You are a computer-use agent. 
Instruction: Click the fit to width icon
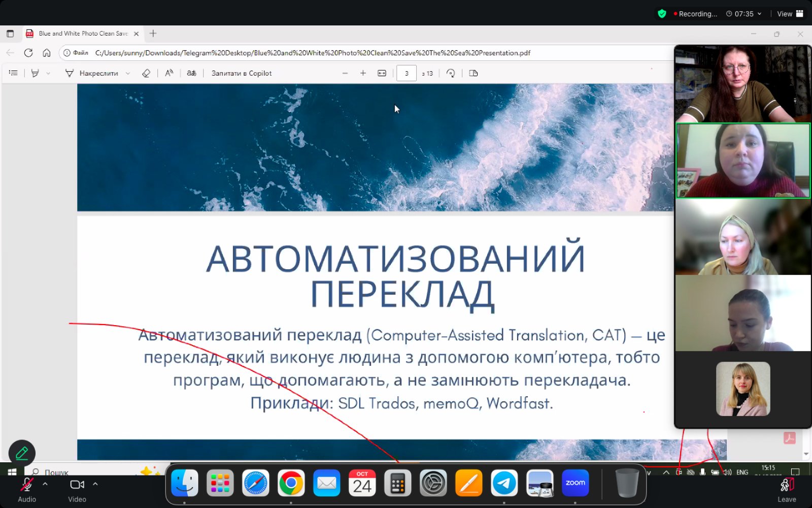pos(382,73)
